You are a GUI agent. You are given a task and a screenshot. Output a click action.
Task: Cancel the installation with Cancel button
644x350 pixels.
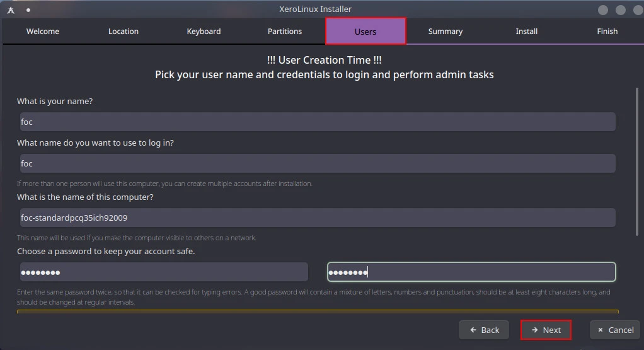(x=615, y=330)
